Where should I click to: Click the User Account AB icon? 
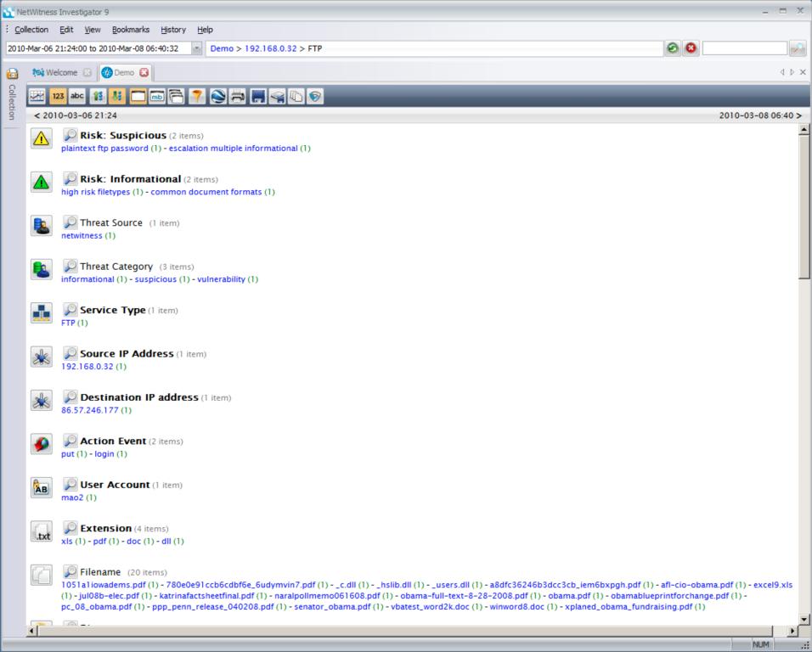pyautogui.click(x=42, y=487)
